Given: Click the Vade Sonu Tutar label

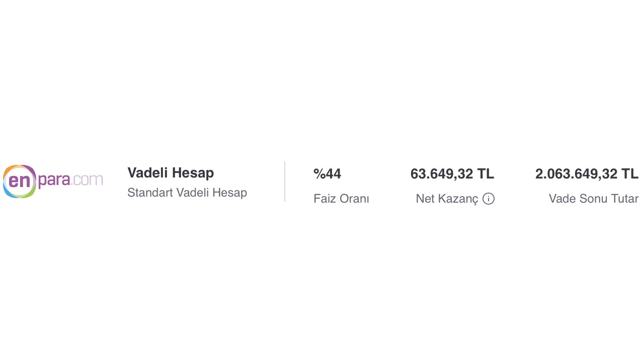Looking at the screenshot, I should point(594,199).
